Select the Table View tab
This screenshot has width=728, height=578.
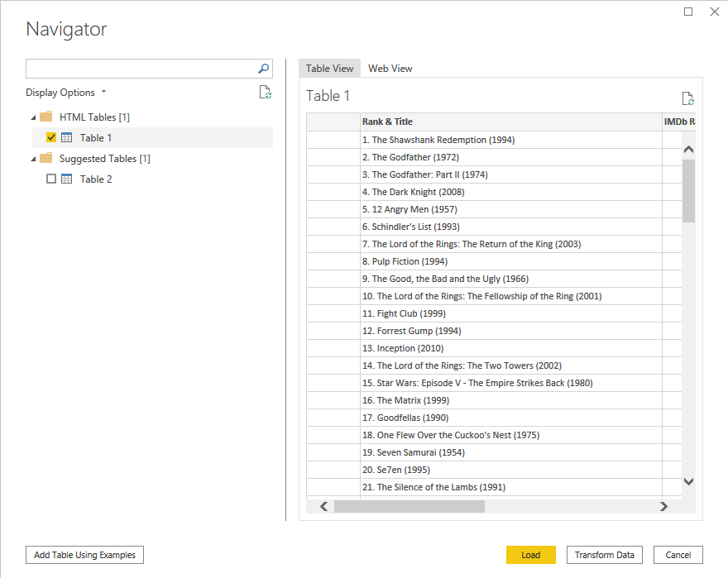(329, 69)
